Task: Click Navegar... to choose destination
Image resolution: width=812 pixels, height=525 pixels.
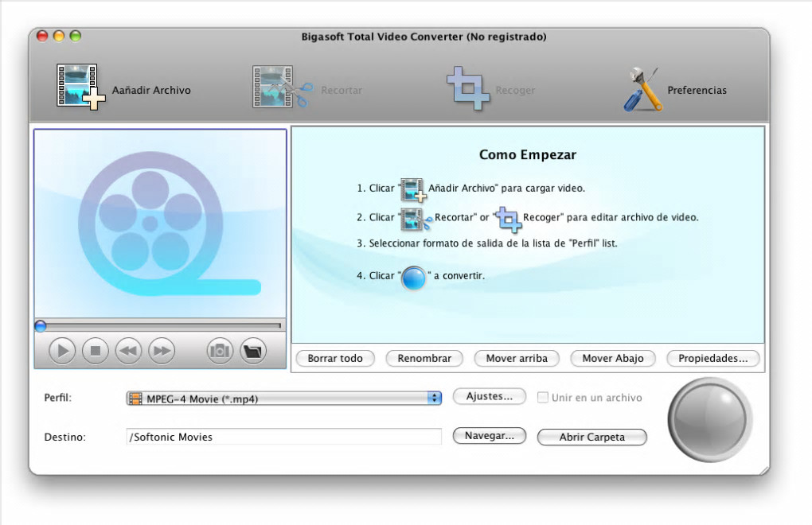Action: point(490,436)
